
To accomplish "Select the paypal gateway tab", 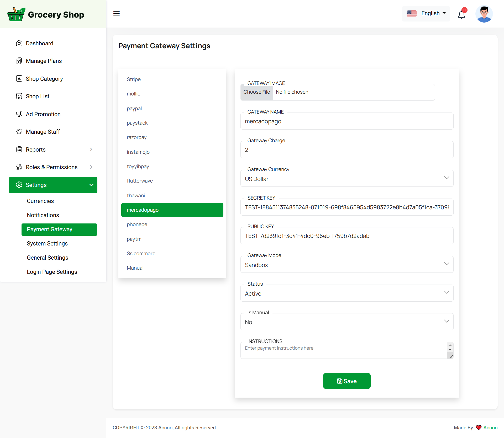I will click(x=134, y=108).
